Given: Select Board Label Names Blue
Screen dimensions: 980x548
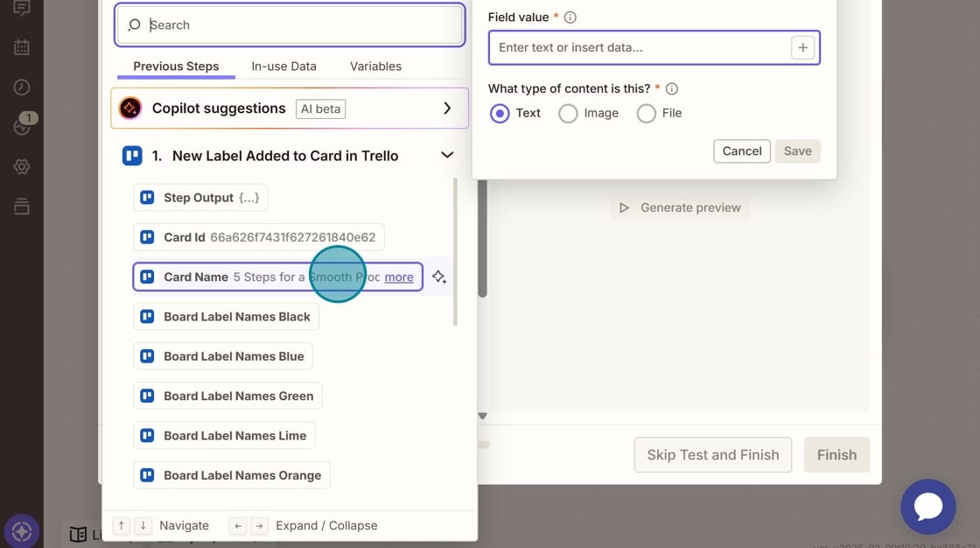Looking at the screenshot, I should click(223, 356).
